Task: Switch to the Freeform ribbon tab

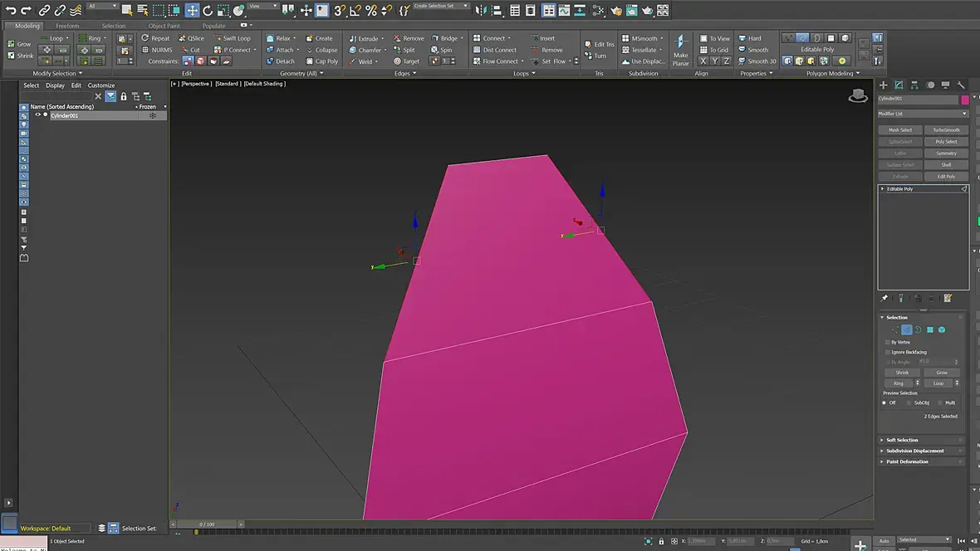Action: point(67,26)
